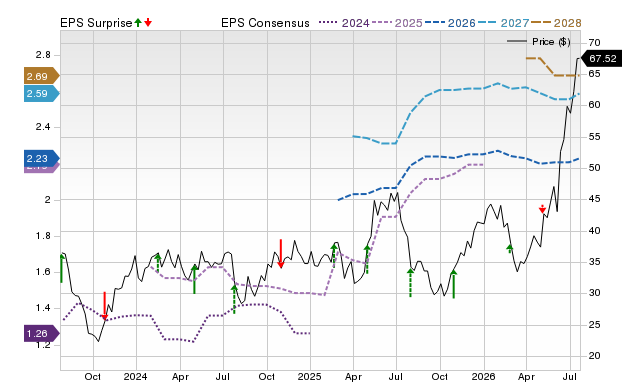Click the final Jul label on time axis
The width and height of the screenshot is (640, 382).
pyautogui.click(x=570, y=376)
